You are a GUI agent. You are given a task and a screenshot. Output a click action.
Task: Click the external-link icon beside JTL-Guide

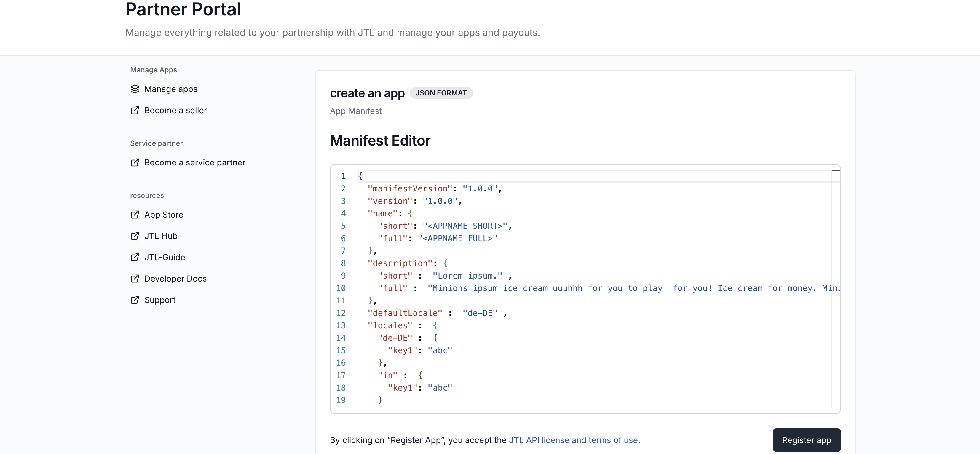[135, 257]
